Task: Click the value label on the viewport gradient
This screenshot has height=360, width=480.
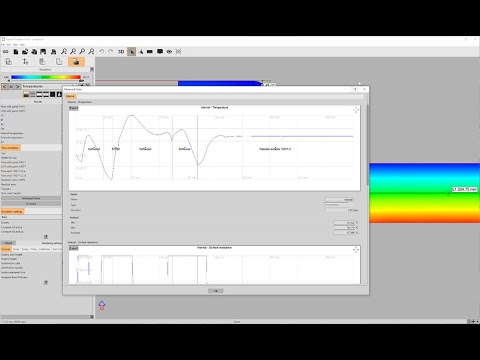Action: coord(465,189)
